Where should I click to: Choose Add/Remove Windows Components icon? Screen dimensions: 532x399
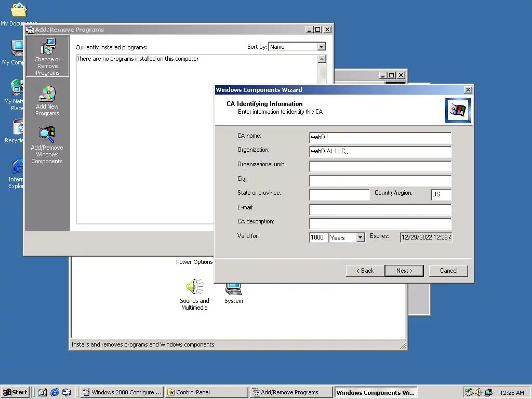47,145
